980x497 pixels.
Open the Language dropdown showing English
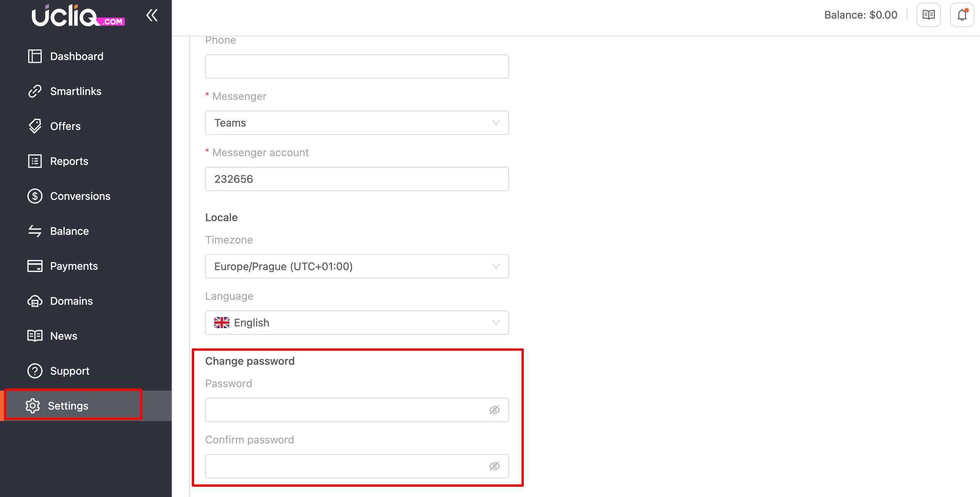[356, 323]
